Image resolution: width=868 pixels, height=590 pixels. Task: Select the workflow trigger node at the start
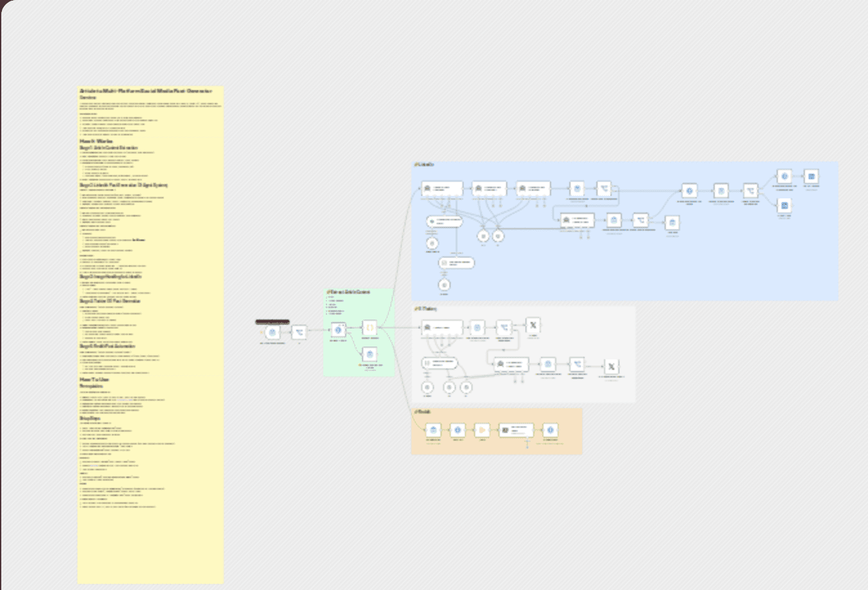coord(273,332)
